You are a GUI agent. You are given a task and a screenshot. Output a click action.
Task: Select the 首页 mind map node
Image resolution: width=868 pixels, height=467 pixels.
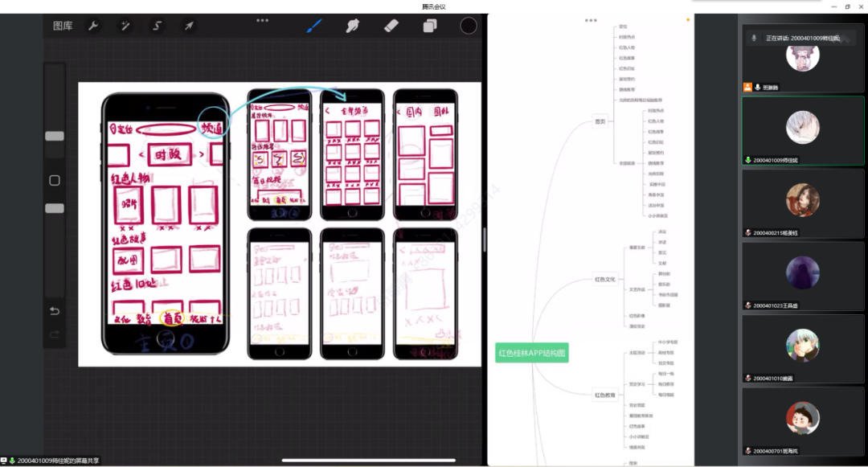[x=600, y=121]
